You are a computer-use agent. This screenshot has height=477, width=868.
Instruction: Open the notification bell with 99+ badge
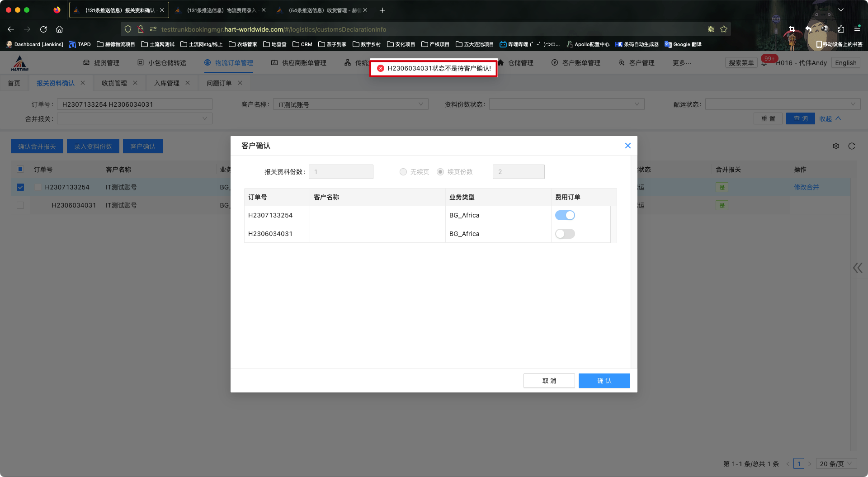[764, 63]
